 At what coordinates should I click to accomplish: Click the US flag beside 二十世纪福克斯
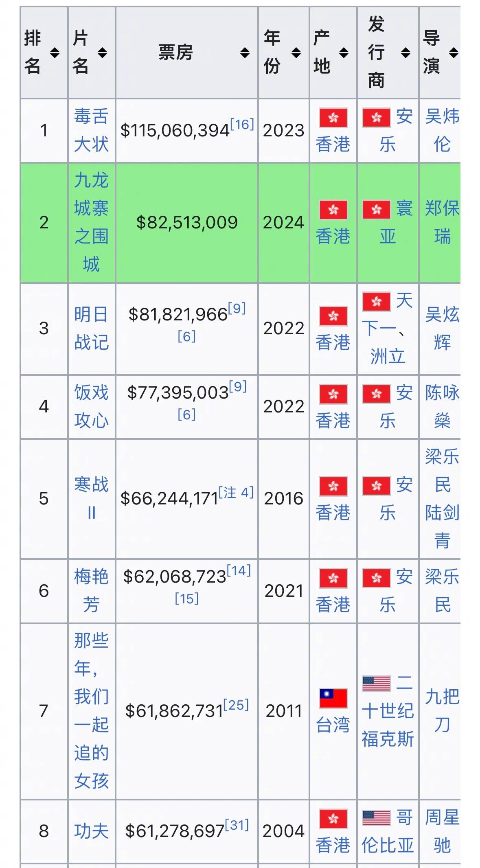[x=376, y=683]
